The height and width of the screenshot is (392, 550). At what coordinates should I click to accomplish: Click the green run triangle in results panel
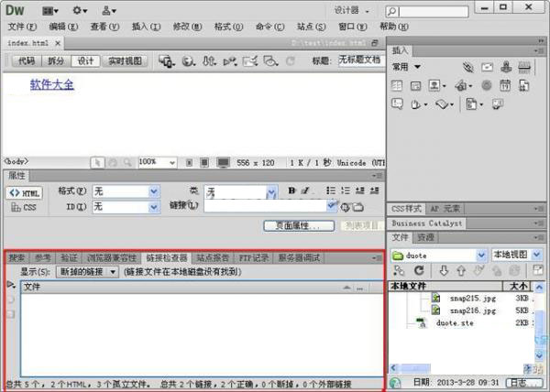[x=11, y=286]
